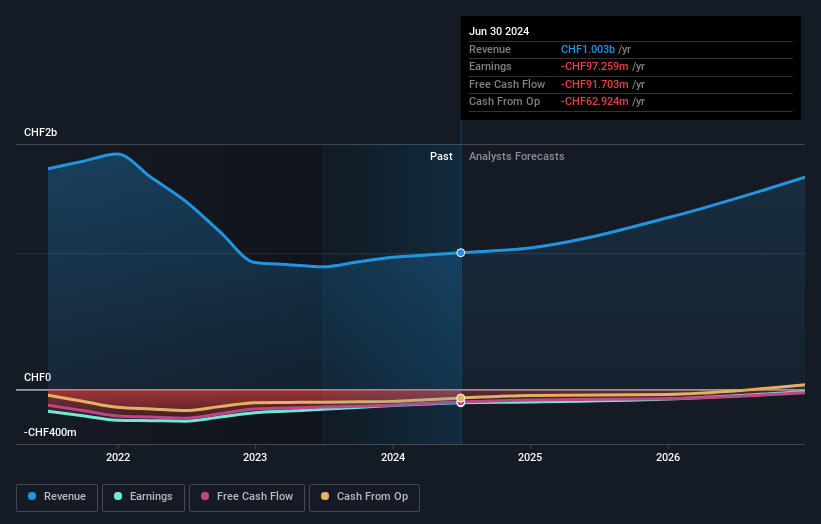Click the CHF0 y-axis label

(37, 377)
